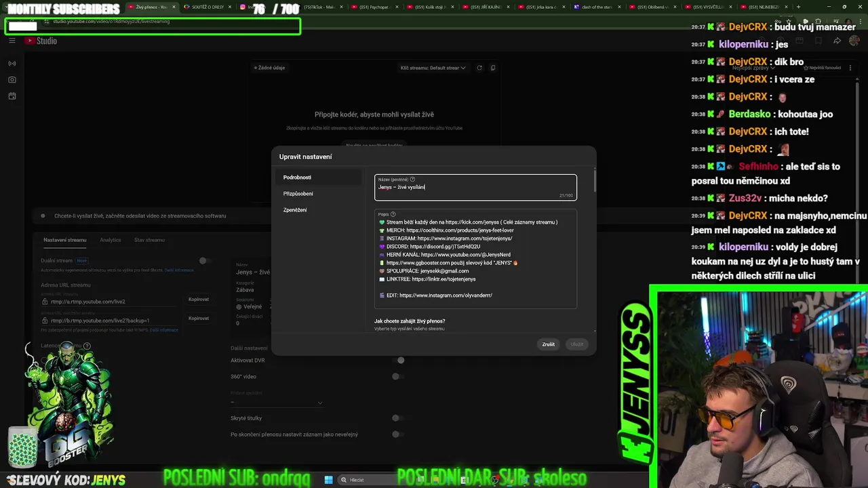Click the Windows Start button in taskbar
Screen dimensions: 868x488
[x=328, y=480]
